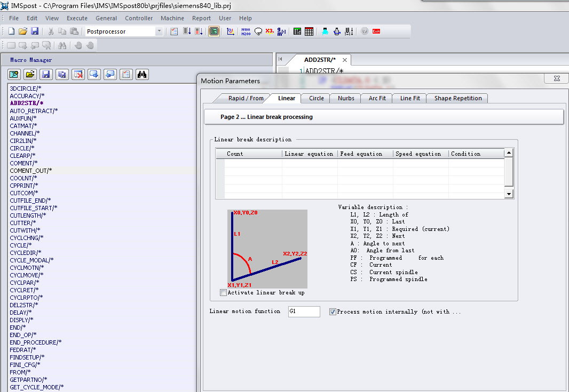569x392 pixels.
Task: Open the File menu
Action: click(x=14, y=18)
